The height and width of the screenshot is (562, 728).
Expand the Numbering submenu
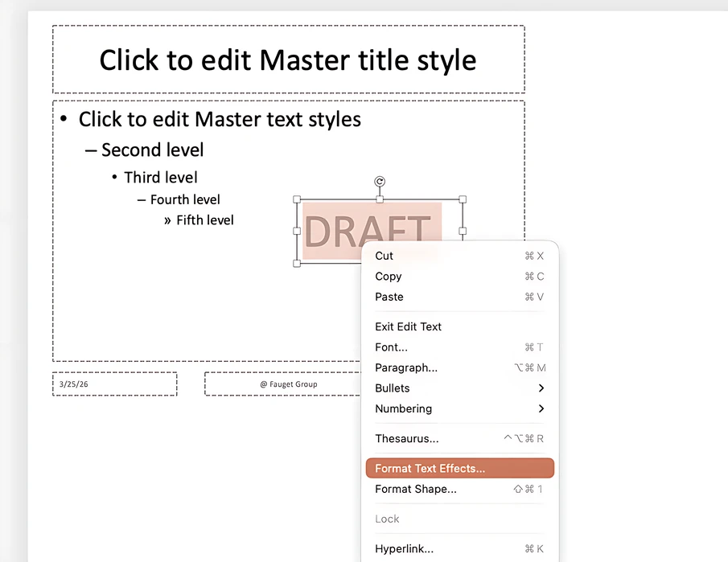(403, 408)
